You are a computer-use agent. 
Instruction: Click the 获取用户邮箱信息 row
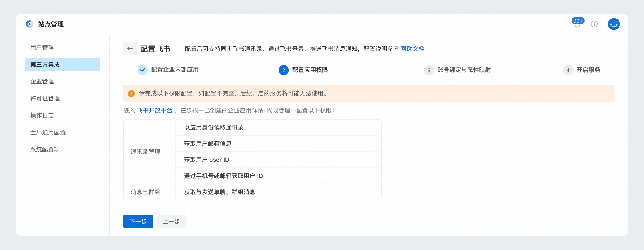(278, 144)
